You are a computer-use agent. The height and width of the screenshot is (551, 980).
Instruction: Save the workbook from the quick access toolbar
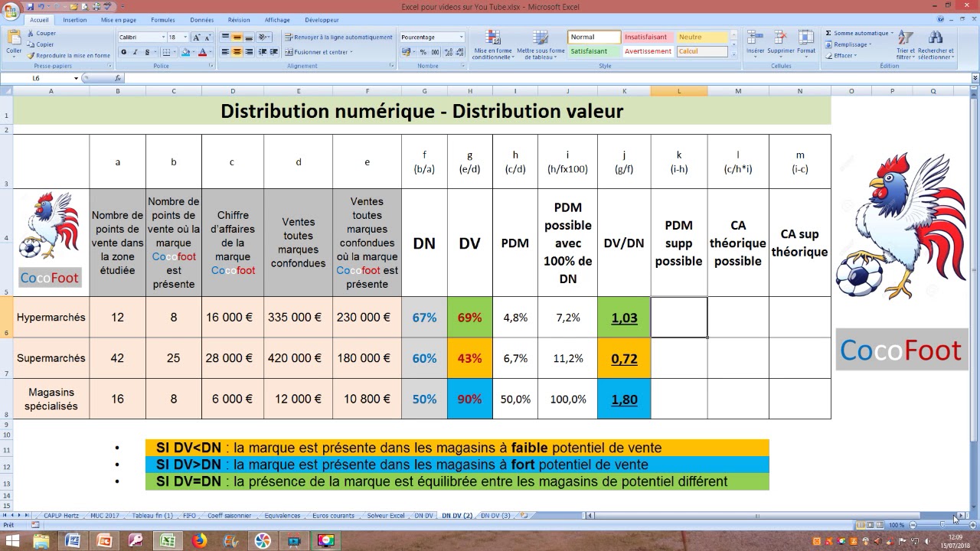(x=29, y=6)
